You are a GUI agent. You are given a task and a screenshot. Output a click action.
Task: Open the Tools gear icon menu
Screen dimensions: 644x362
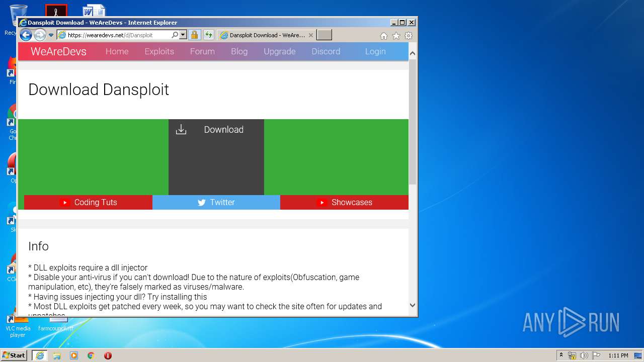click(x=409, y=36)
